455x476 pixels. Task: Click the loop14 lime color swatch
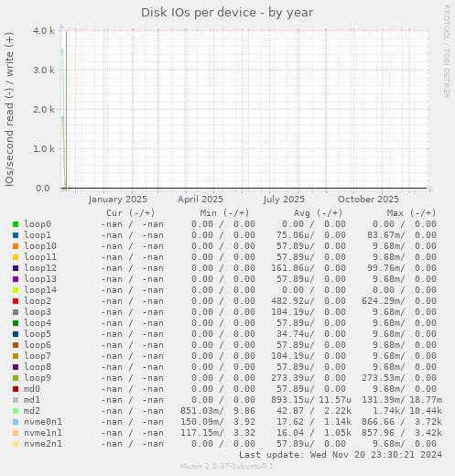(16, 290)
